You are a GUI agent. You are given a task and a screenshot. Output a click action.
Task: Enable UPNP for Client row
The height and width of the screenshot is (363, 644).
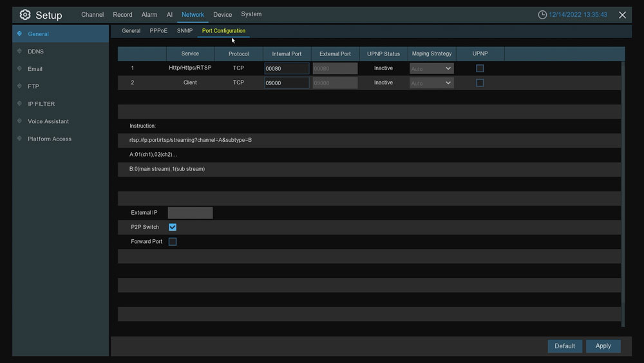pyautogui.click(x=480, y=83)
